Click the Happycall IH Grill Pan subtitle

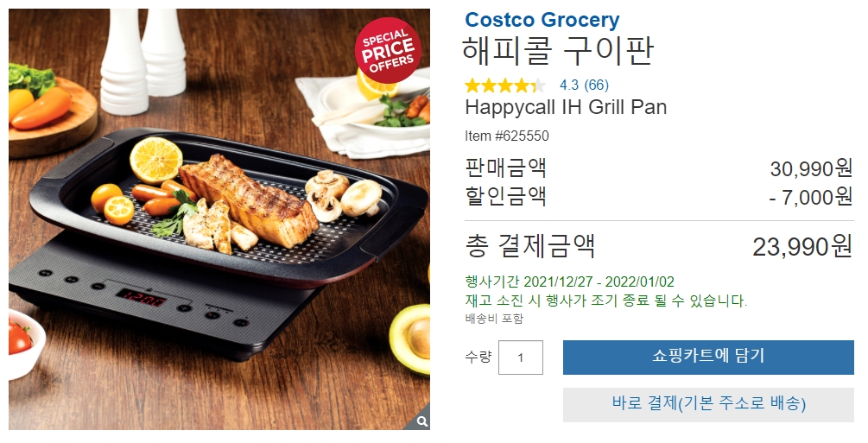click(x=566, y=107)
